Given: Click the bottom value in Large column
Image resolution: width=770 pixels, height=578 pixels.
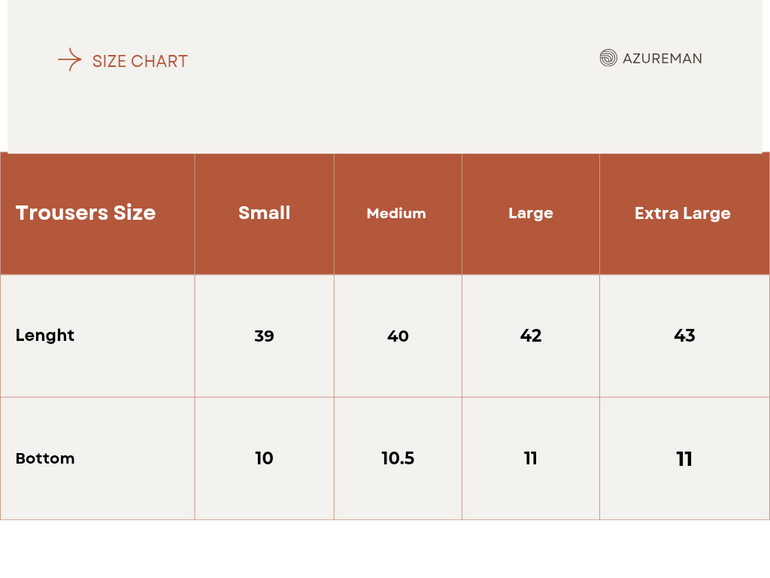Looking at the screenshot, I should [x=531, y=458].
